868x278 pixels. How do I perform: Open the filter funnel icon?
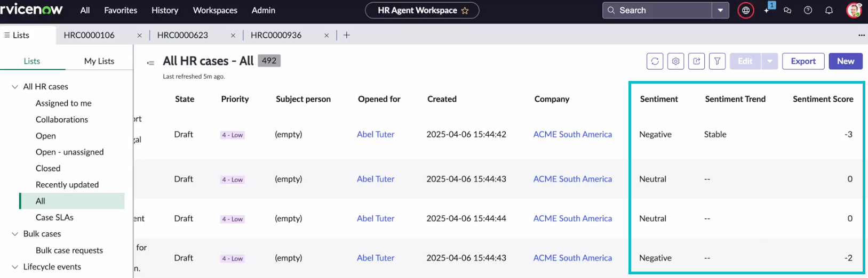click(x=717, y=61)
